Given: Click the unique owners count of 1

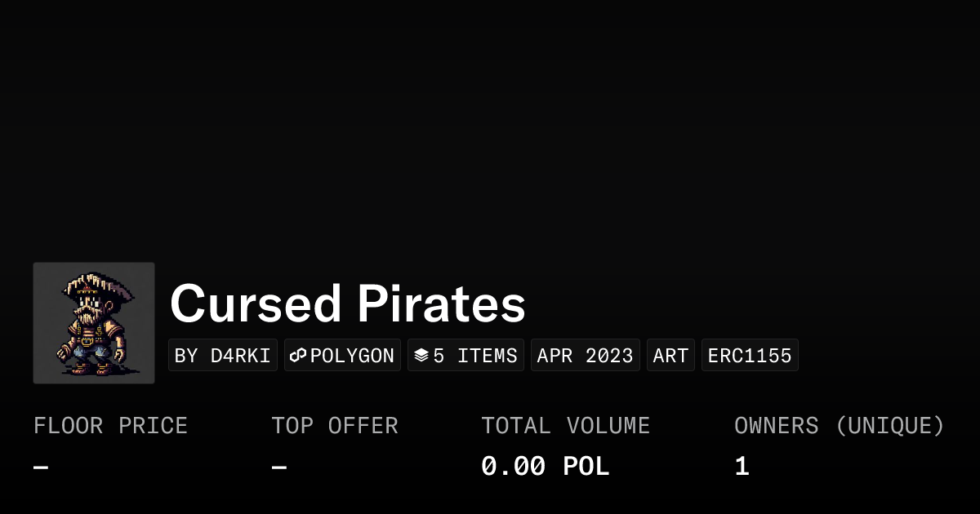Looking at the screenshot, I should pyautogui.click(x=742, y=467).
